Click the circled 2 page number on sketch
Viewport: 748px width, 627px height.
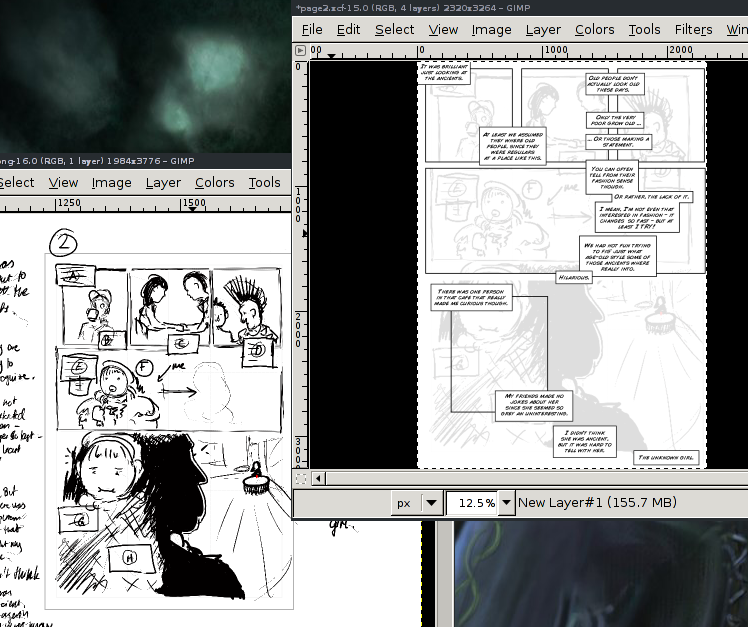pyautogui.click(x=63, y=243)
